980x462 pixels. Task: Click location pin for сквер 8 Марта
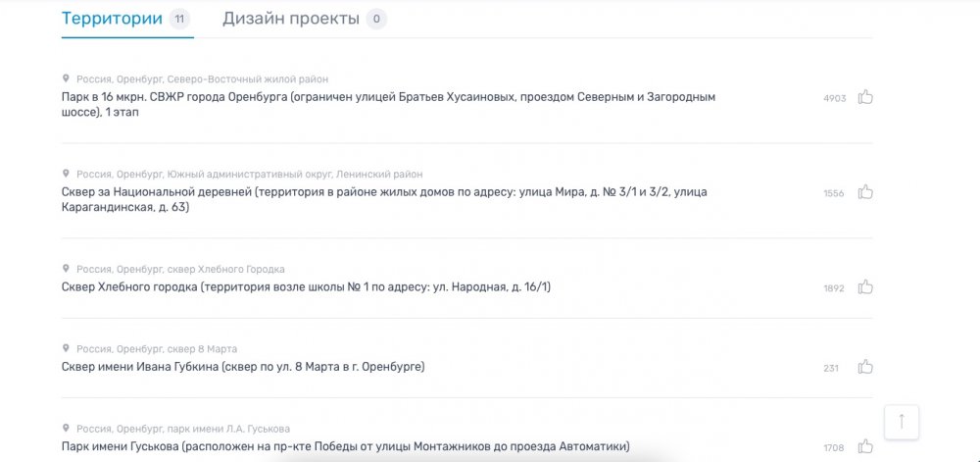click(67, 348)
